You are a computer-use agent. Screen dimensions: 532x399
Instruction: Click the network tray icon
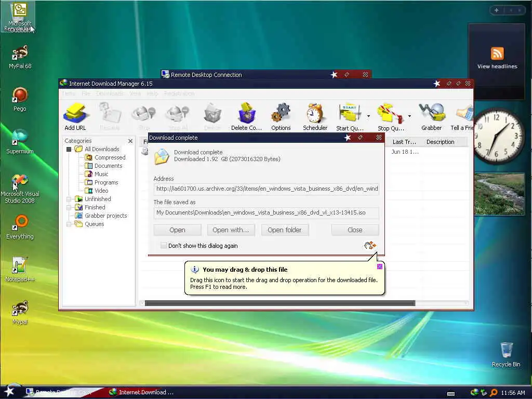(484, 393)
